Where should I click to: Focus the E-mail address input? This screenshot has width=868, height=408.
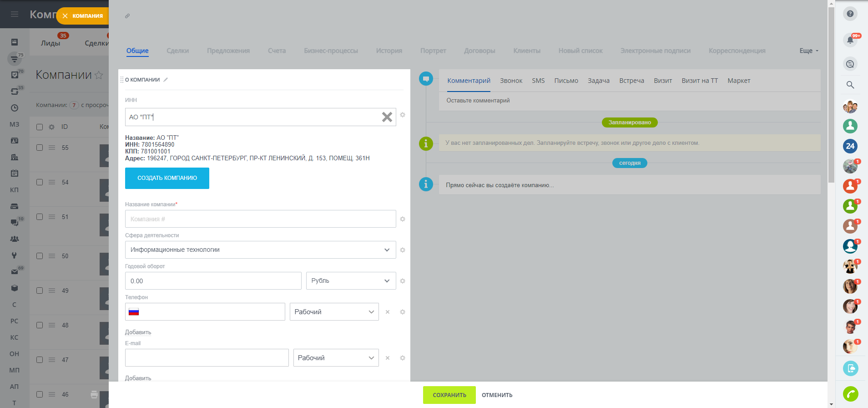point(207,358)
